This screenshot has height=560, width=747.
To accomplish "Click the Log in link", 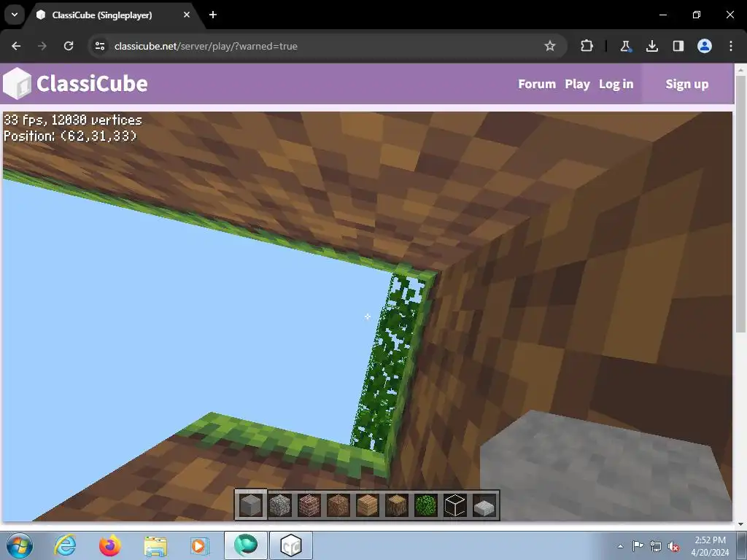I will tap(616, 85).
